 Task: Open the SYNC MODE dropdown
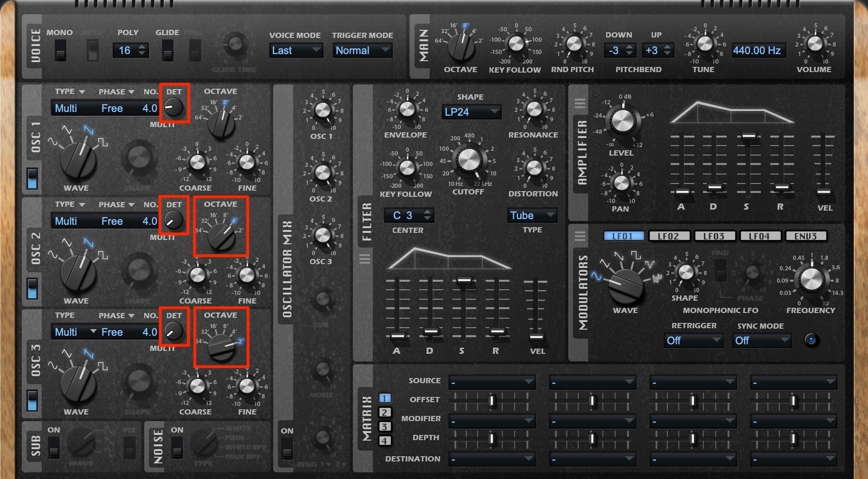[x=762, y=341]
